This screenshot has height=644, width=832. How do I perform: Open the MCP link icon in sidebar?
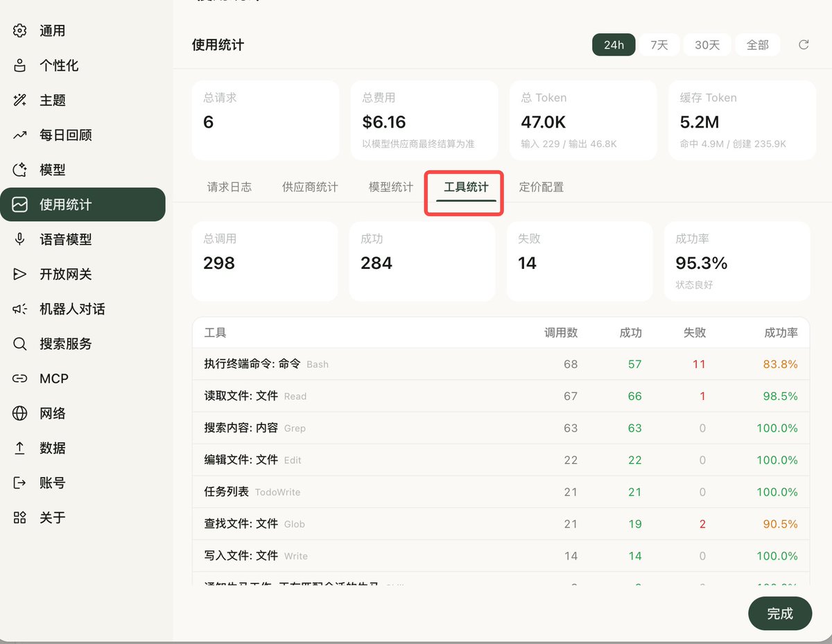point(19,378)
